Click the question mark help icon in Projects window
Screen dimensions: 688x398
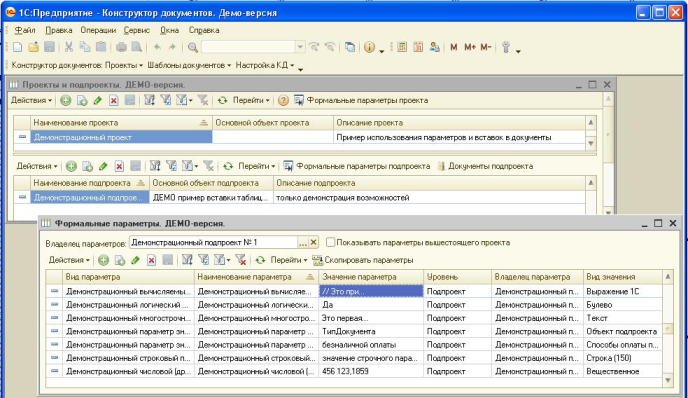click(x=283, y=100)
